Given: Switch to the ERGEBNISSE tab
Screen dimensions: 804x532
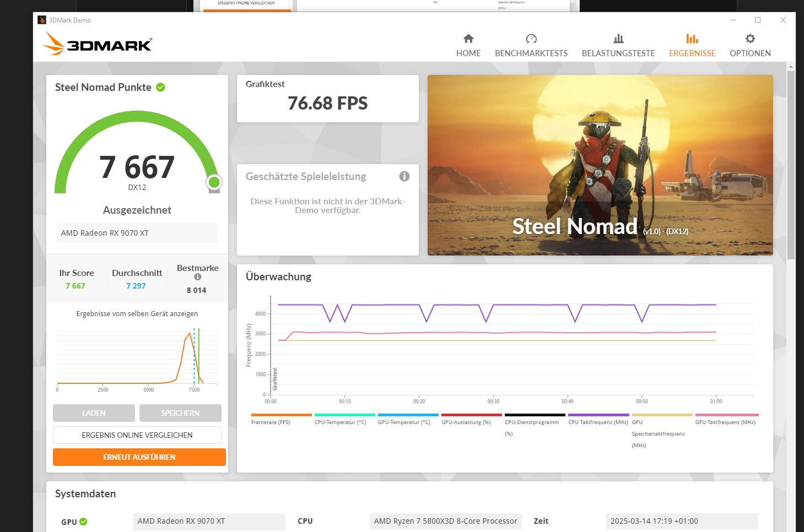Looking at the screenshot, I should pos(692,53).
